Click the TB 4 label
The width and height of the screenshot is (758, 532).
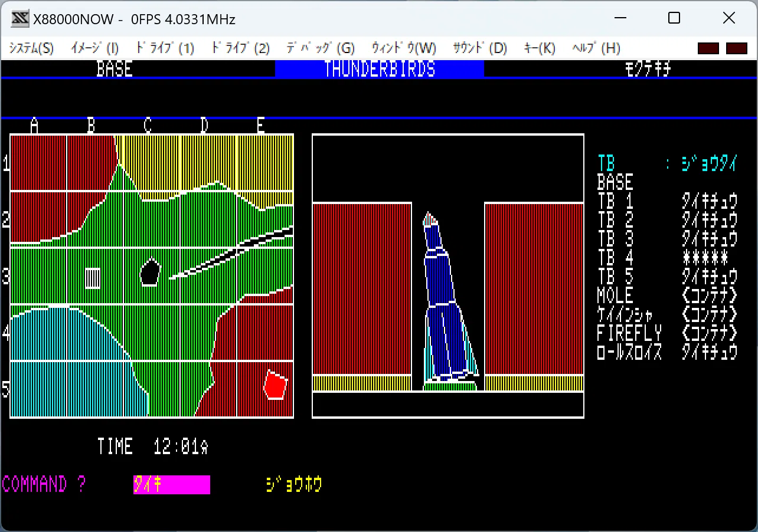[x=615, y=258]
